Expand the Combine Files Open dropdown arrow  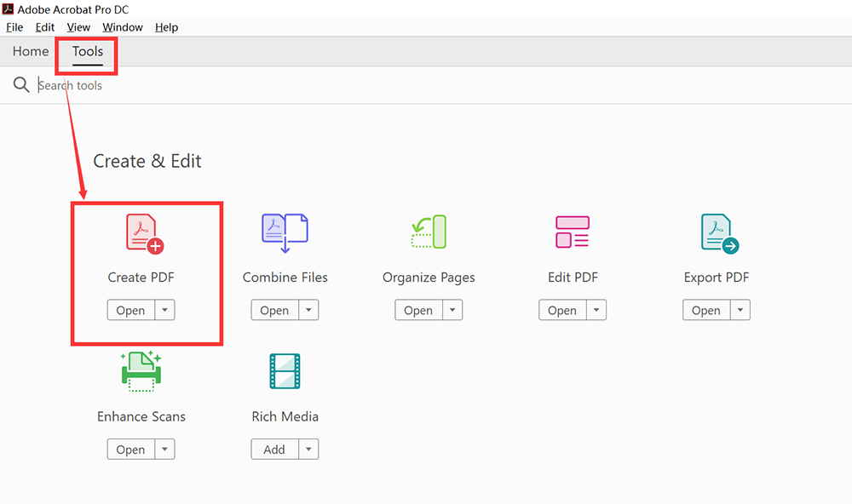click(x=308, y=310)
